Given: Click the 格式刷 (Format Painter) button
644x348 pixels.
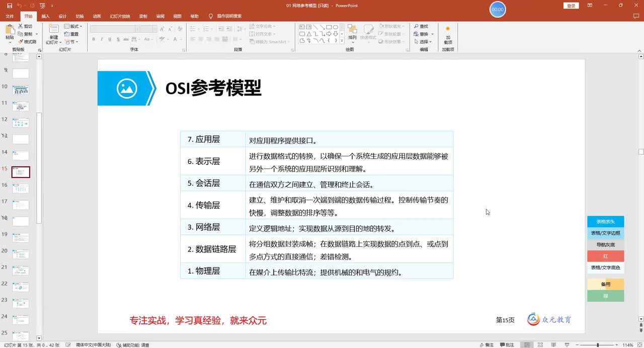Looking at the screenshot, I should (27, 42).
